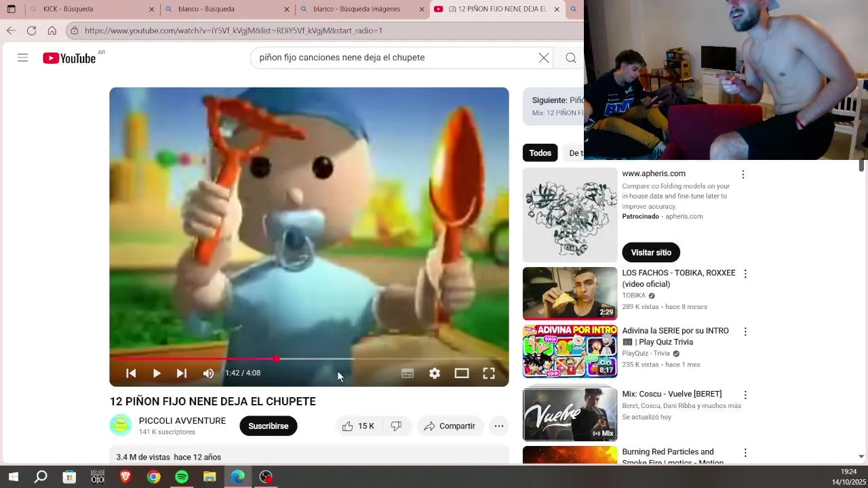Open Adivina la SERIE por su INTRO video
Image resolution: width=868 pixels, height=488 pixels.
570,351
